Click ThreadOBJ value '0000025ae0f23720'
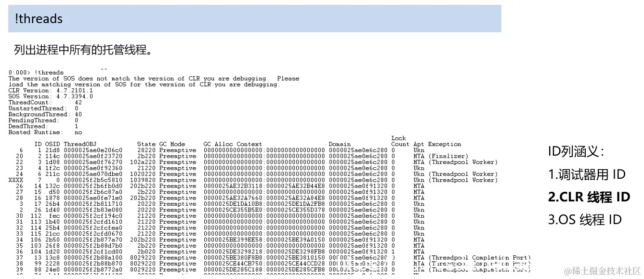Screen dimensions: 644x279 point(93,156)
